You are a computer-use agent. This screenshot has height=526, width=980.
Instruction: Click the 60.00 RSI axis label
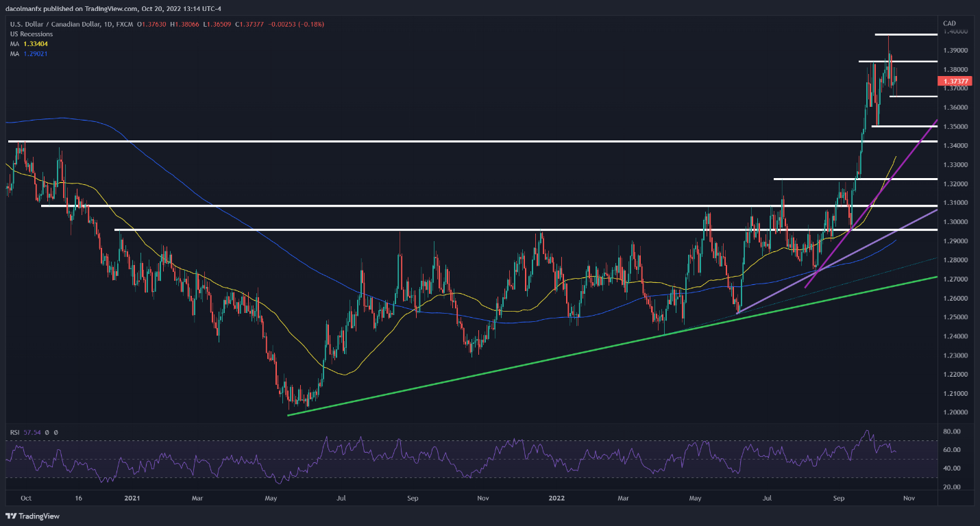pyautogui.click(x=952, y=450)
